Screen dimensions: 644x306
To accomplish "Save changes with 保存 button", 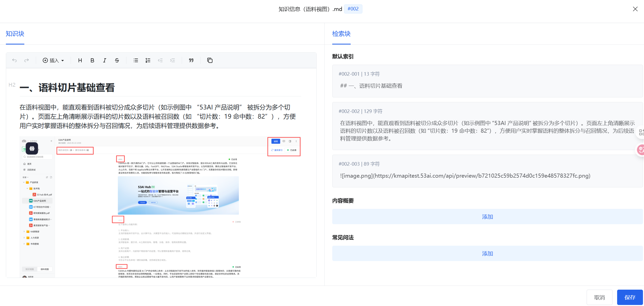I will coord(630,297).
